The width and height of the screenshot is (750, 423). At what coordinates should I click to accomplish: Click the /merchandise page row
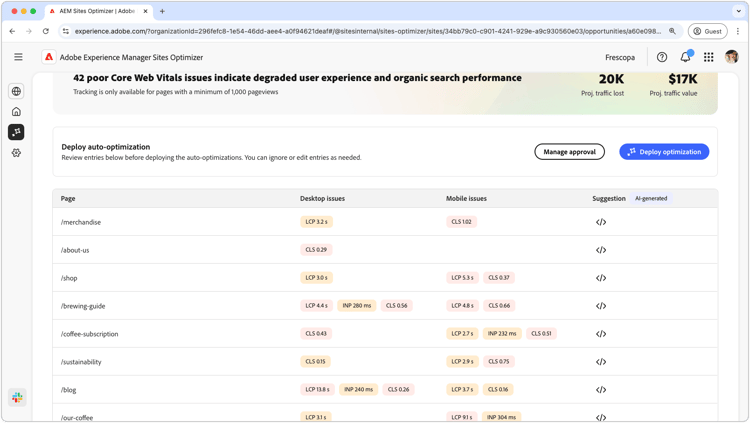coord(385,222)
